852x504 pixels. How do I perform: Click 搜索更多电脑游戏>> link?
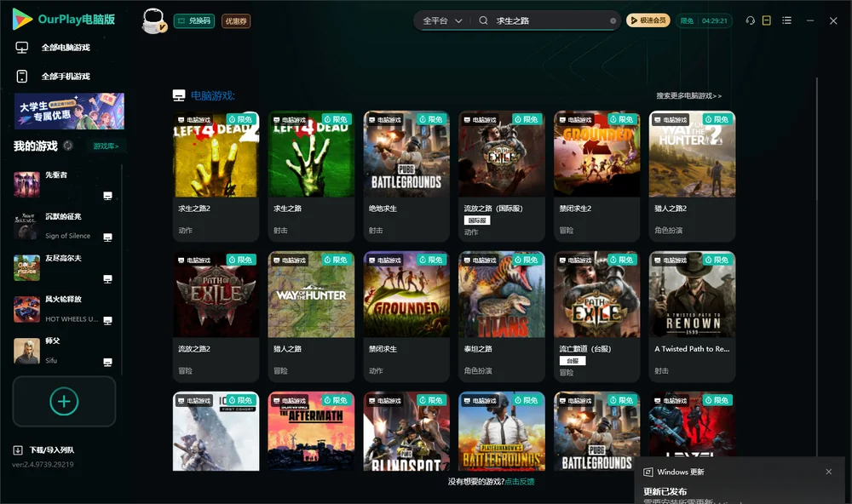(x=689, y=95)
